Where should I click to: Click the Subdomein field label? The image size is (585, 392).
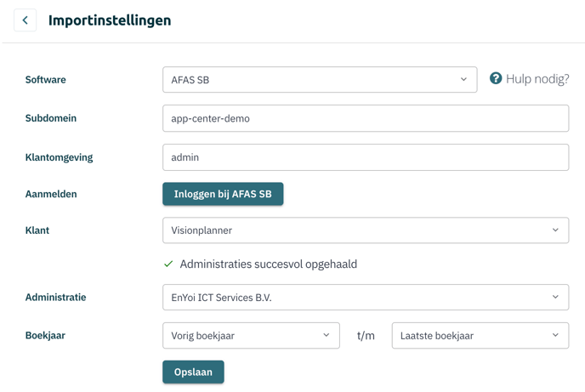pos(51,118)
